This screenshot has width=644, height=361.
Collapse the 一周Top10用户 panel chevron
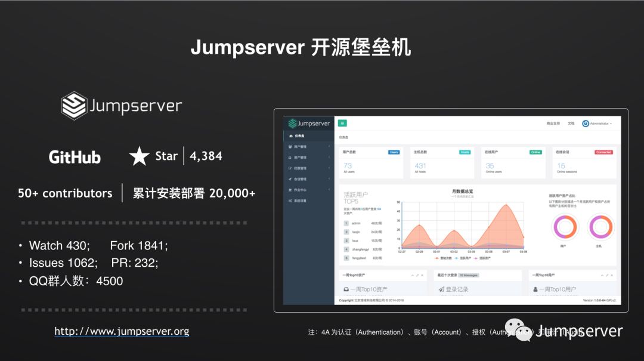point(602,275)
